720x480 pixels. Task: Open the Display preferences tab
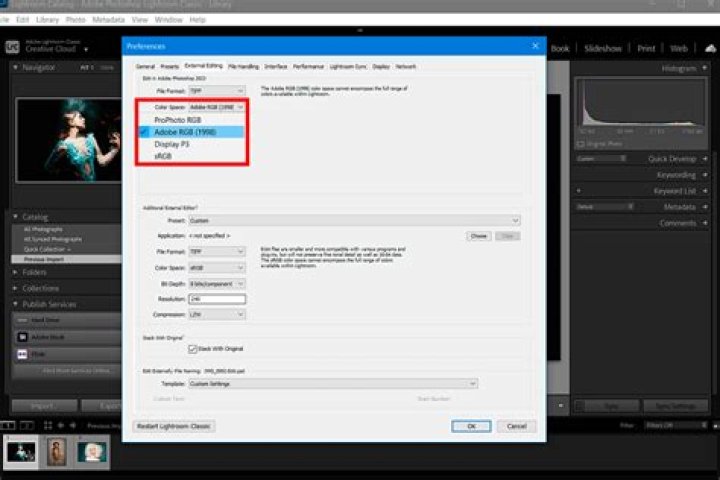(381, 67)
